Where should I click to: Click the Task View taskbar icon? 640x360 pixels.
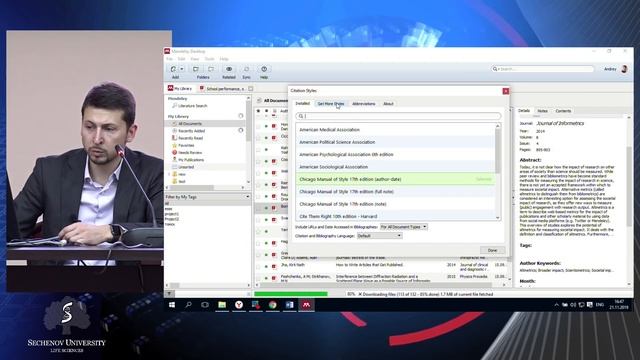[205, 305]
